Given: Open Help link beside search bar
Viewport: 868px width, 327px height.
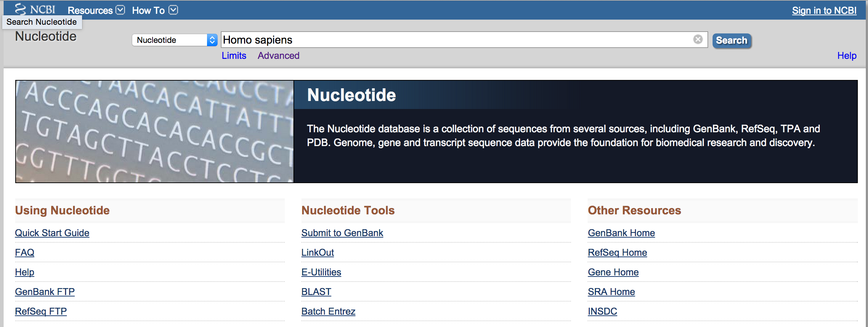Looking at the screenshot, I should click(x=847, y=56).
